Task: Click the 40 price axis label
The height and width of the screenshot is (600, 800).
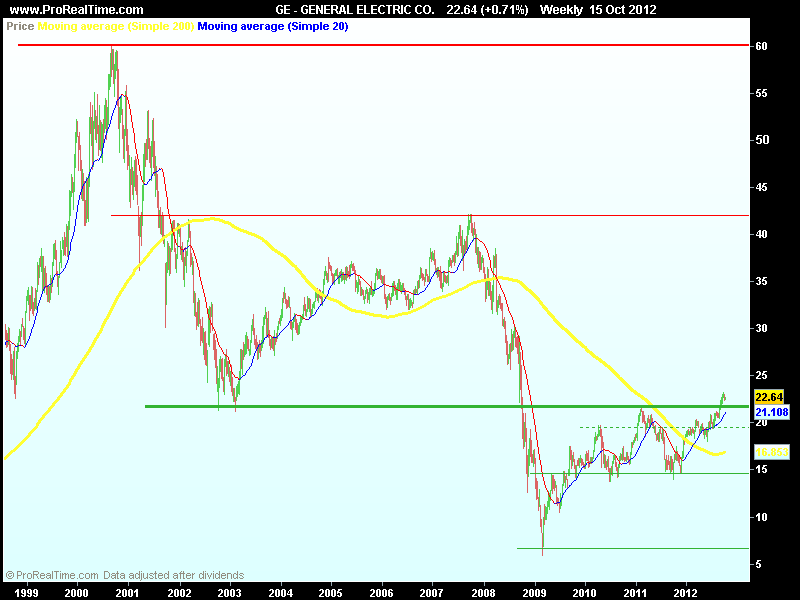Action: (x=761, y=234)
